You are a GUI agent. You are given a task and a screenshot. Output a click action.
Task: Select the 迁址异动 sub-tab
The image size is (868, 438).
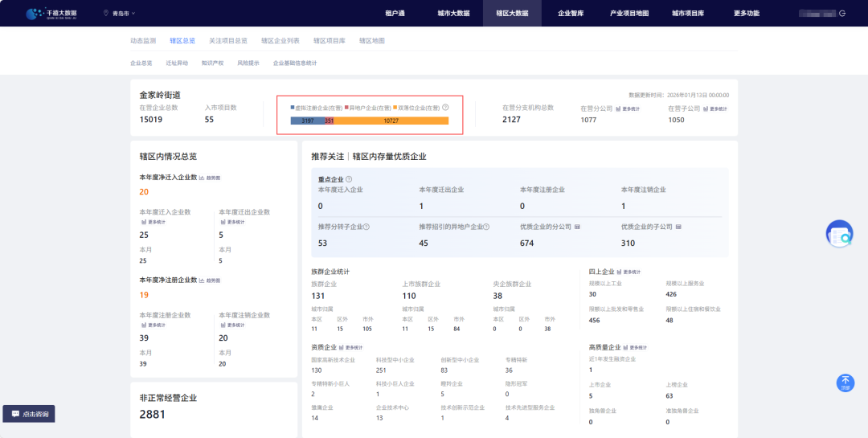(x=177, y=63)
